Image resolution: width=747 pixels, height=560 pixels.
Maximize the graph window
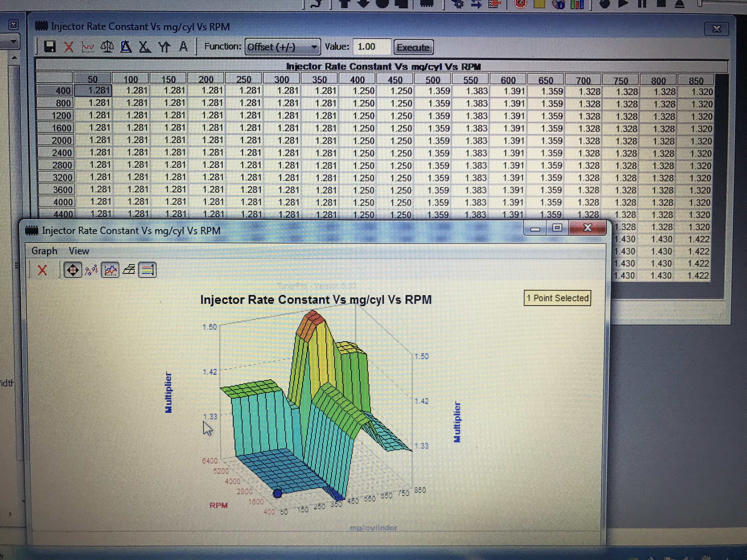pyautogui.click(x=557, y=228)
